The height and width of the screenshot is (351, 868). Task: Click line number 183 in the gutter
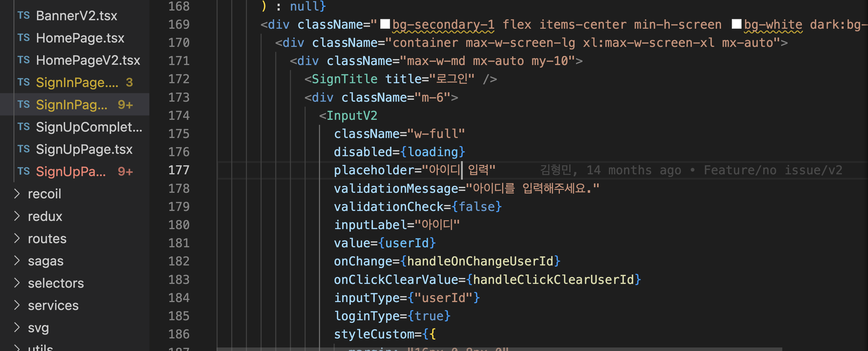[179, 279]
